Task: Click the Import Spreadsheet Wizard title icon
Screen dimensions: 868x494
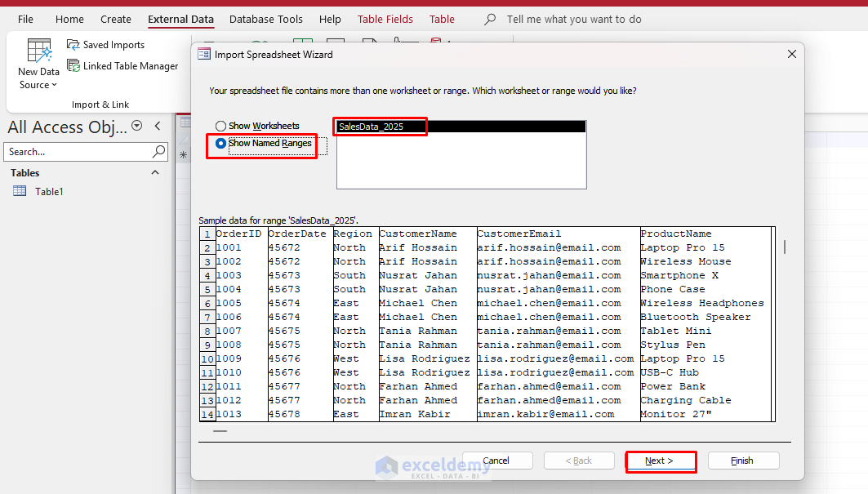Action: click(204, 54)
